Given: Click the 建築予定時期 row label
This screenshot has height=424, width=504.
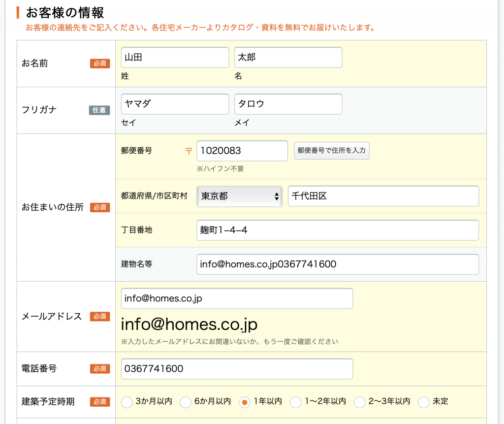Looking at the screenshot, I should [x=48, y=401].
